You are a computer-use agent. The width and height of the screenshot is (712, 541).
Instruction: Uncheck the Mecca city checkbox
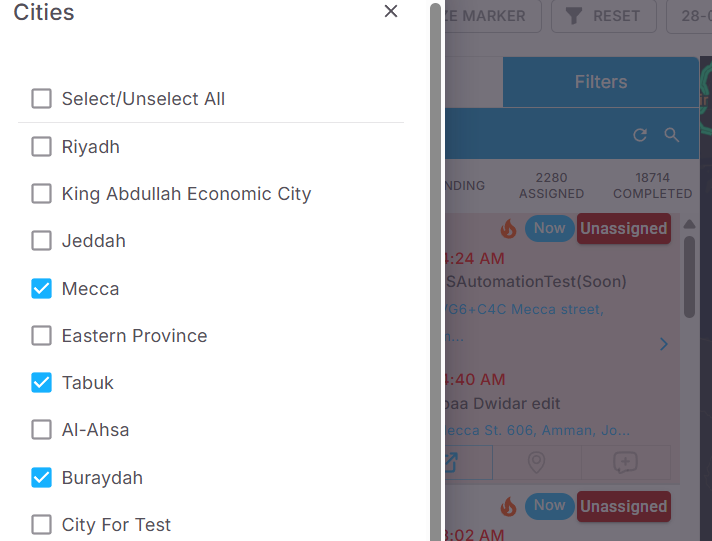pyautogui.click(x=41, y=288)
